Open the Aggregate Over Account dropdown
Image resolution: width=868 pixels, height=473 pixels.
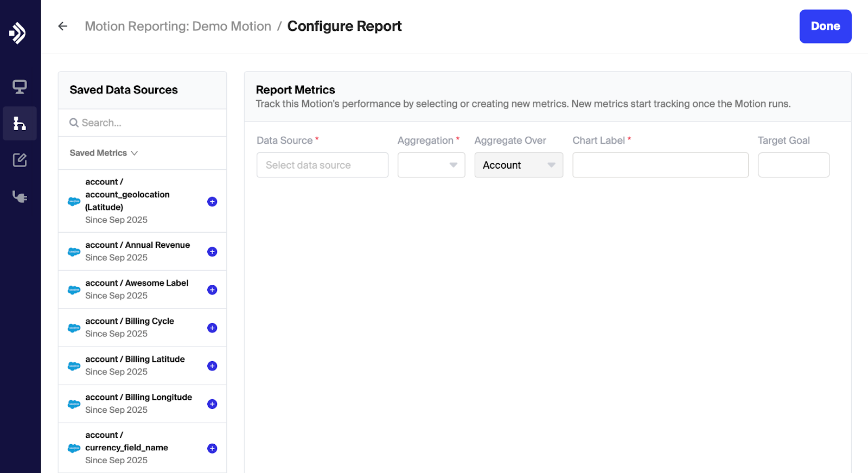tap(519, 165)
